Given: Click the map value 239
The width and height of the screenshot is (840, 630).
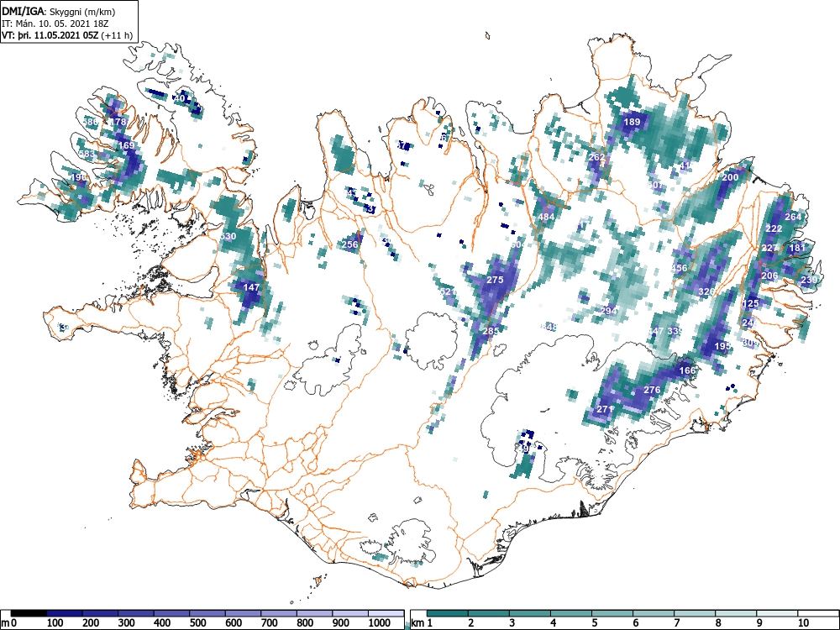Looking at the screenshot, I should (809, 281).
